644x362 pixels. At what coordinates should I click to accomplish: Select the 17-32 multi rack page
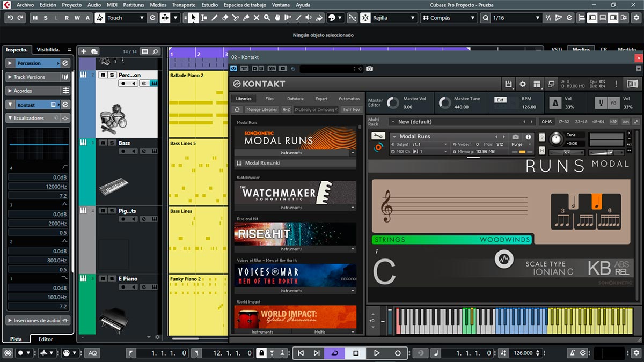[x=563, y=122]
